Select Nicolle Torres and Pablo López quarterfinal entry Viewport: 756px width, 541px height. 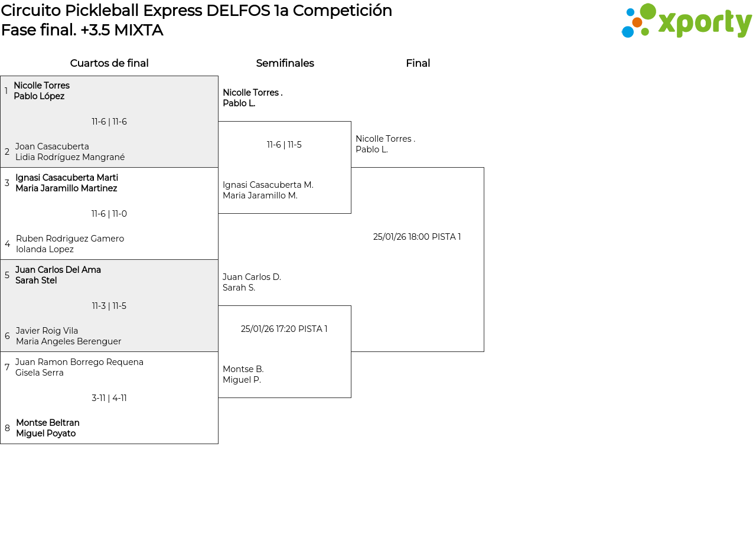[41, 91]
